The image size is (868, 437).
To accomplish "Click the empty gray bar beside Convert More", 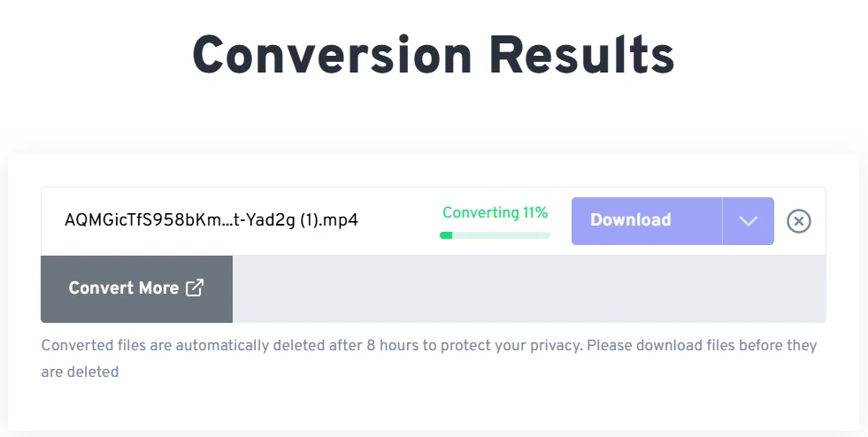I will (x=529, y=289).
